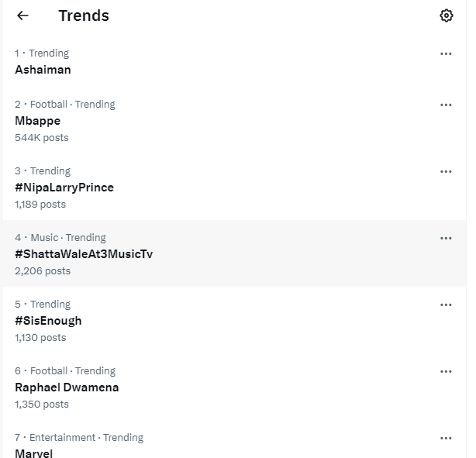The image size is (476, 458).
Task: Open more options for Marvel trend
Action: 446,438
